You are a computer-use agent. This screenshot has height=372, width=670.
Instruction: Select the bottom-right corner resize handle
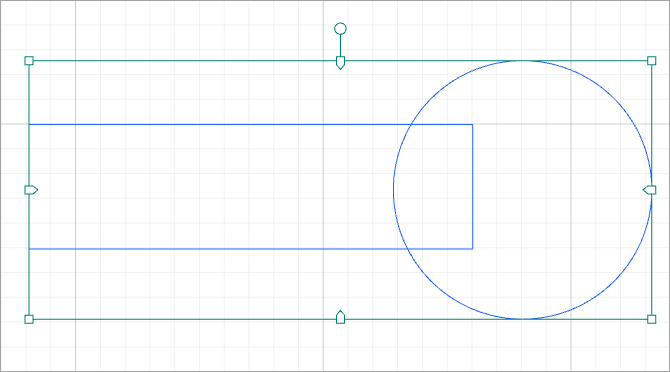click(x=652, y=319)
